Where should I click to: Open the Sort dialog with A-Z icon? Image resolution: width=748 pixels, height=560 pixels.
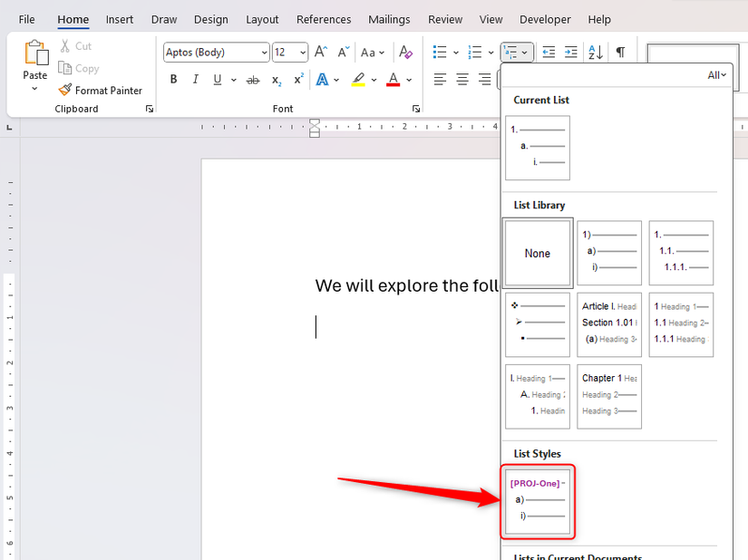594,53
